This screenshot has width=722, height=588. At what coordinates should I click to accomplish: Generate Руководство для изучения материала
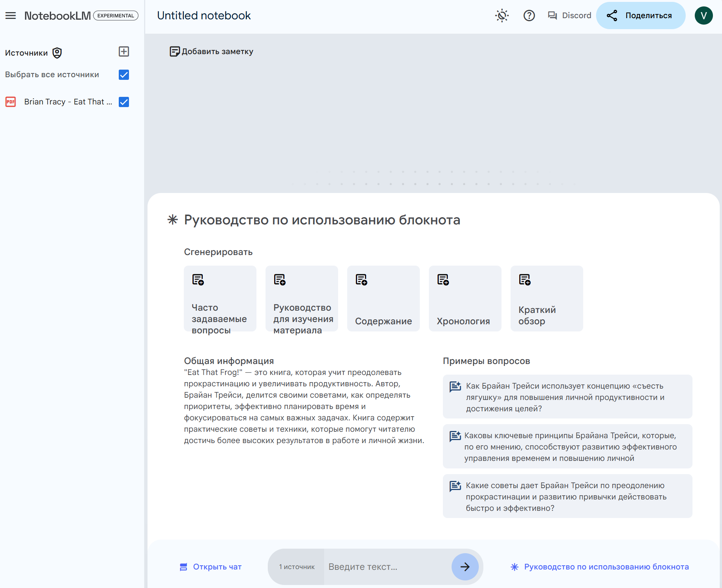pyautogui.click(x=302, y=299)
